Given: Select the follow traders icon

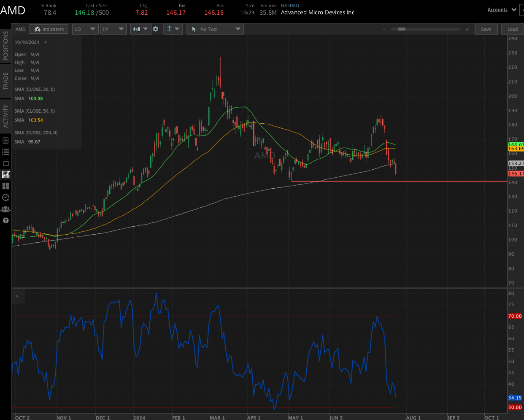Looking at the screenshot, I should [x=5, y=209].
